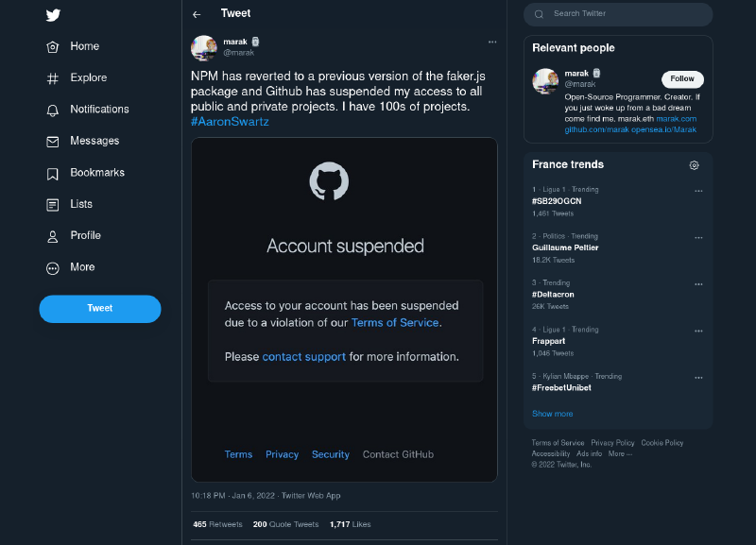Select Home in the navigation menu
Image resolution: width=756 pixels, height=545 pixels.
pyautogui.click(x=84, y=46)
